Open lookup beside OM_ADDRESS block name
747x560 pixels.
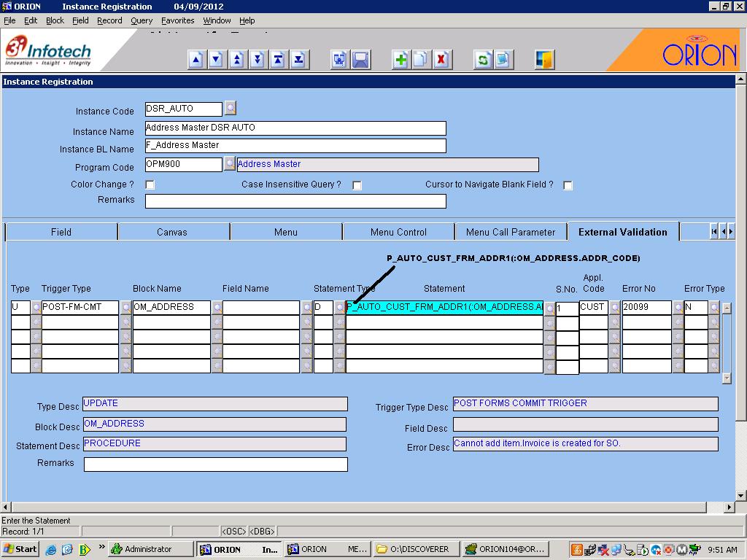[x=217, y=308]
